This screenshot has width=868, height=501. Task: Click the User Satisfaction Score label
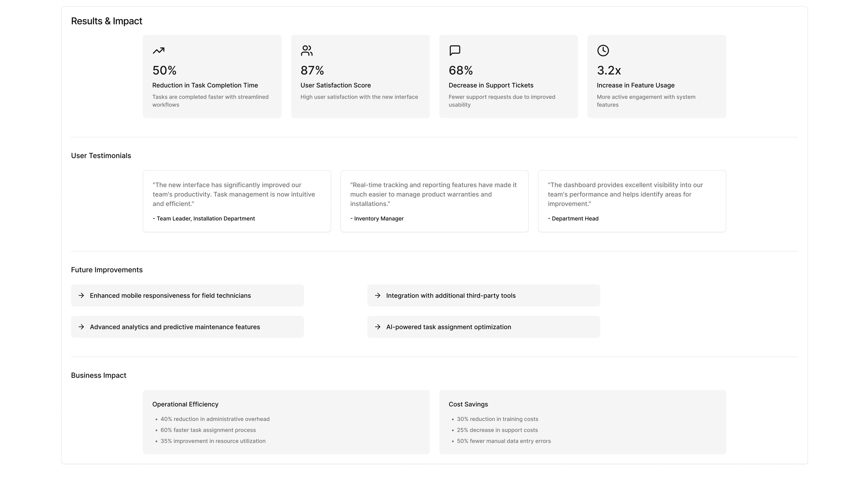[x=335, y=85]
